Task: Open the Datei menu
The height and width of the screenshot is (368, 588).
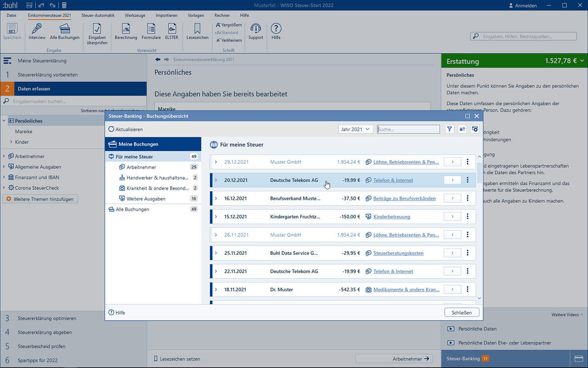Action: [x=11, y=15]
